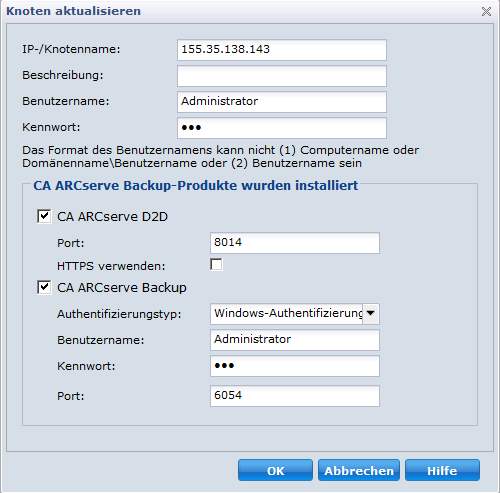Open the Authentifizierungstyp dropdown arrow
This screenshot has height=493, width=500.
click(x=371, y=314)
